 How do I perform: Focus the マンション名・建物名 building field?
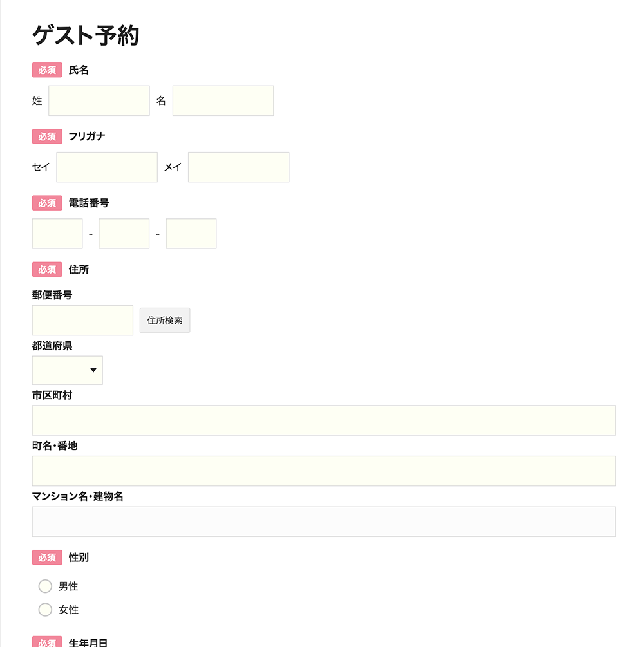[x=324, y=521]
